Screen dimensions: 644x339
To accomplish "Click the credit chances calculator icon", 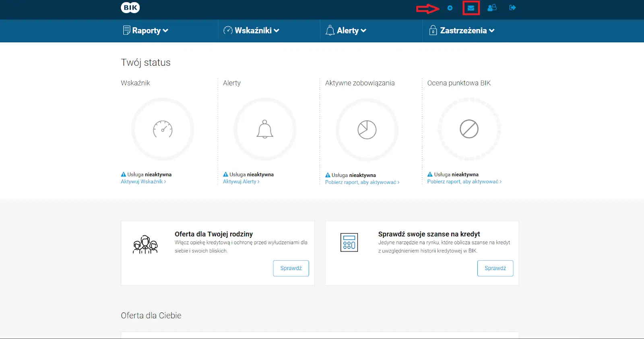I will tap(349, 242).
